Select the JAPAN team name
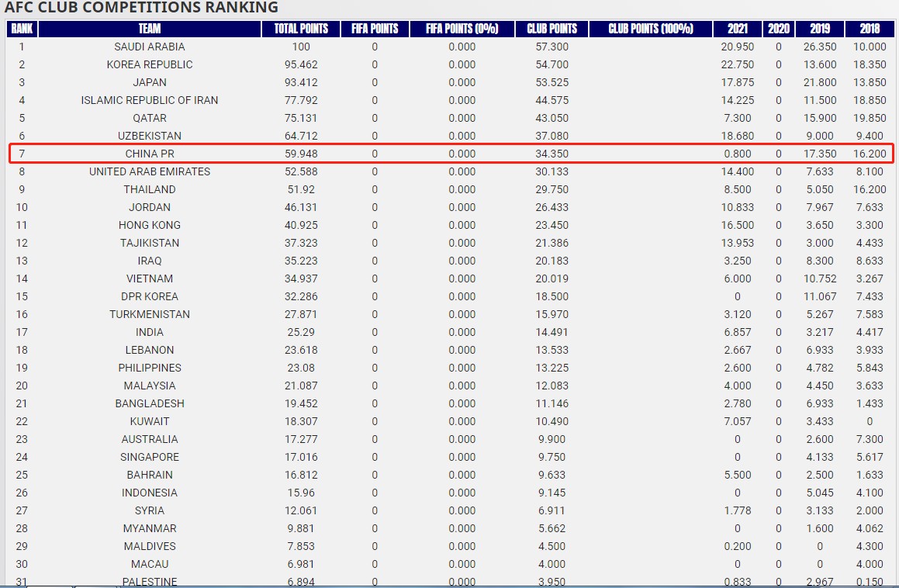899x588 pixels. coord(150,82)
